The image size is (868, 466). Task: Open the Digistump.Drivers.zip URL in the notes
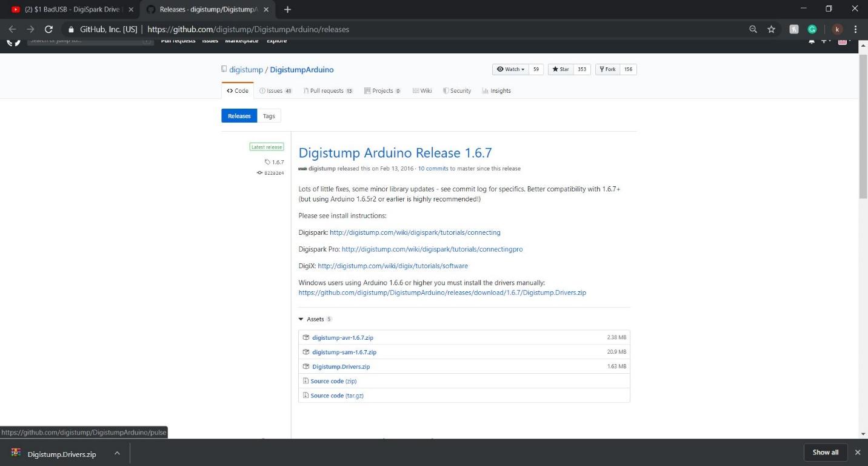tap(442, 292)
